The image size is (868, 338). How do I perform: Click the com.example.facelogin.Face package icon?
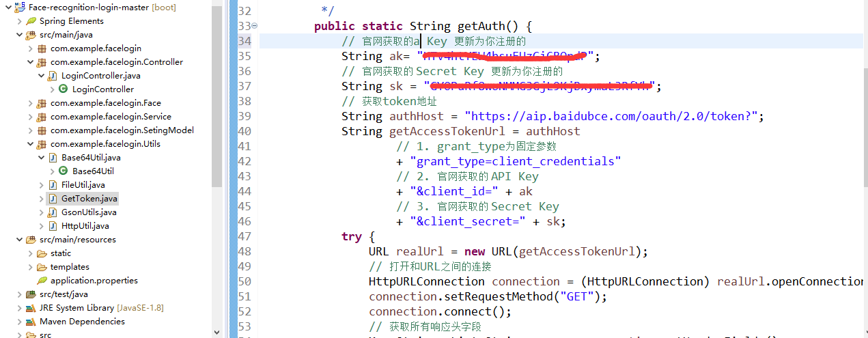coord(42,103)
